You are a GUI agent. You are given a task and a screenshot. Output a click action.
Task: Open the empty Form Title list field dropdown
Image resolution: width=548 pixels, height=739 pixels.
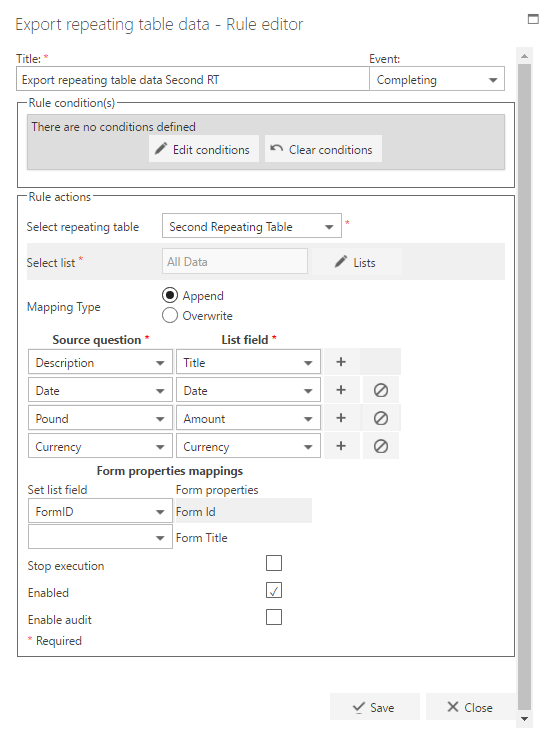click(100, 537)
